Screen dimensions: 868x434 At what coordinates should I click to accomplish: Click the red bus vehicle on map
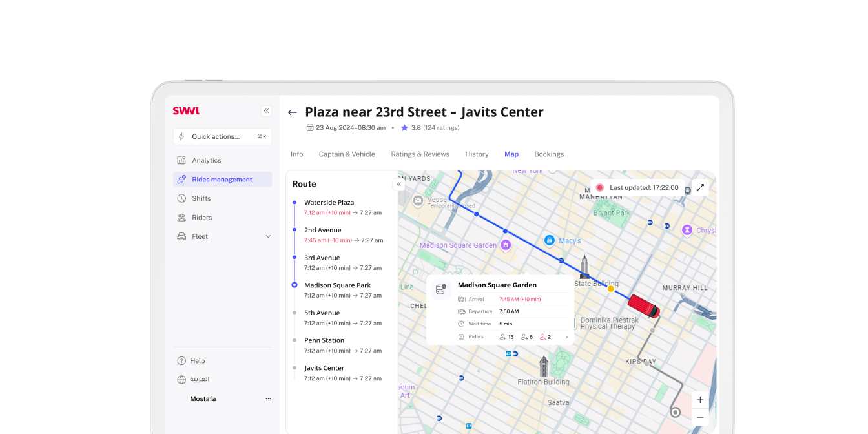click(x=644, y=306)
